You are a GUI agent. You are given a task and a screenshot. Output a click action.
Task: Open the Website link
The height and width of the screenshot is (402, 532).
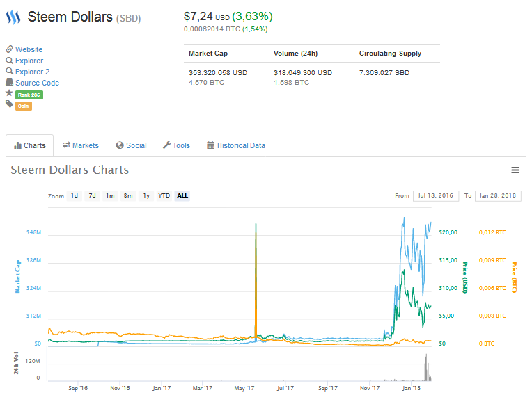29,49
